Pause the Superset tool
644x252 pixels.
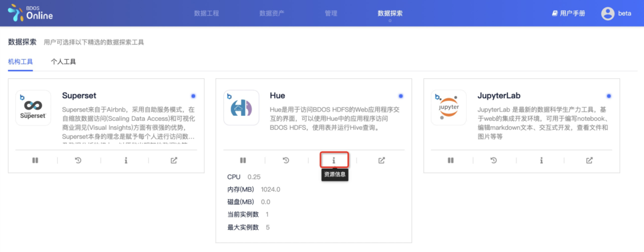point(35,160)
